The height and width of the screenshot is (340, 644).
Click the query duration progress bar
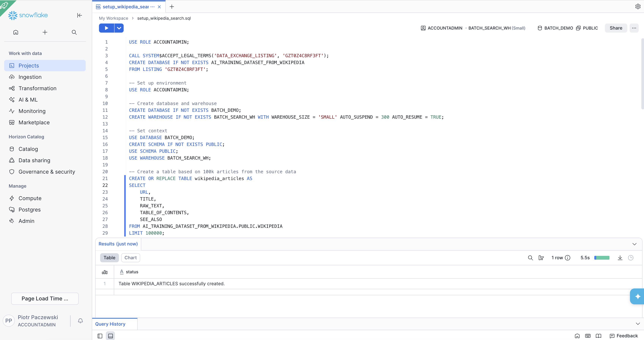coord(602,258)
